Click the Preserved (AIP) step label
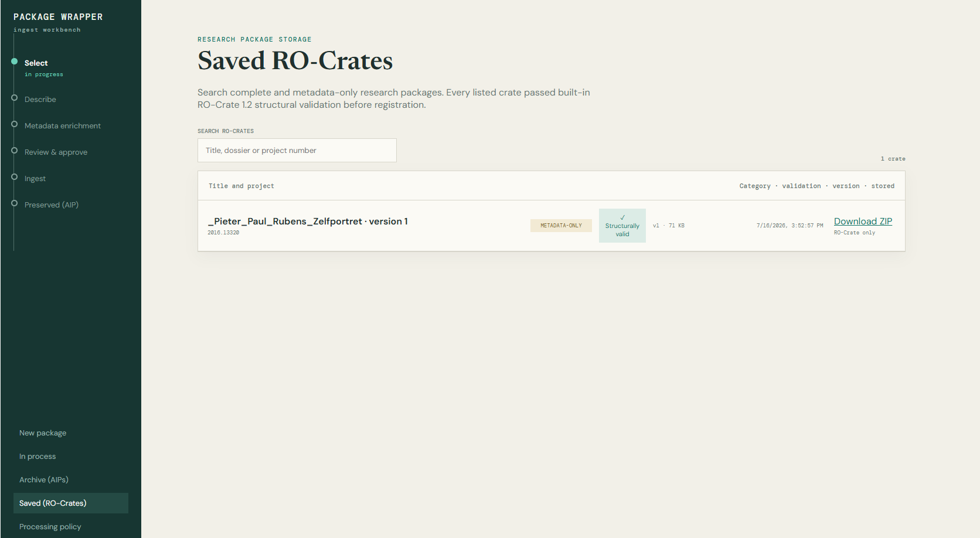 [x=52, y=205]
